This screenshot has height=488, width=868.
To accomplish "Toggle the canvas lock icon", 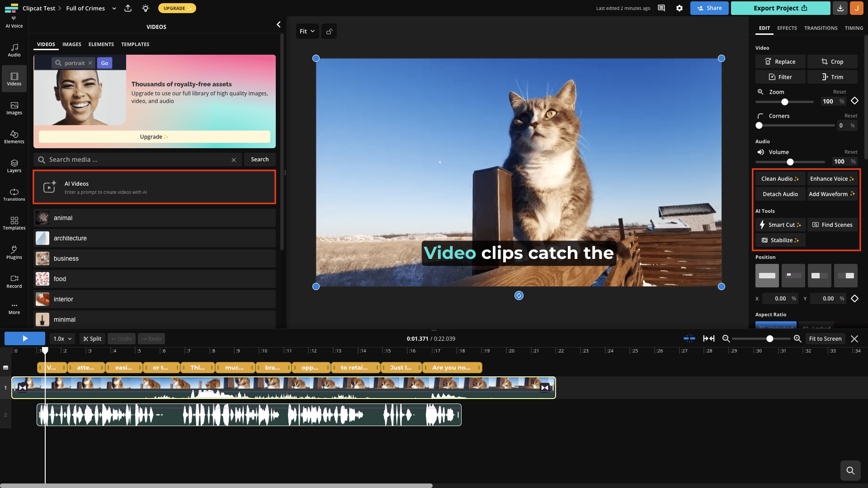I will 329,31.
